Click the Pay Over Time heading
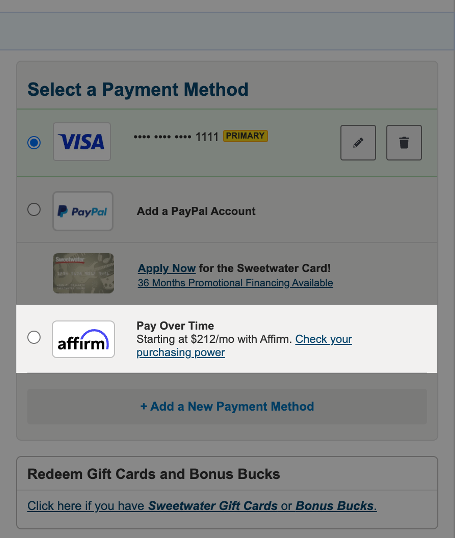The width and height of the screenshot is (455, 538). coord(175,326)
